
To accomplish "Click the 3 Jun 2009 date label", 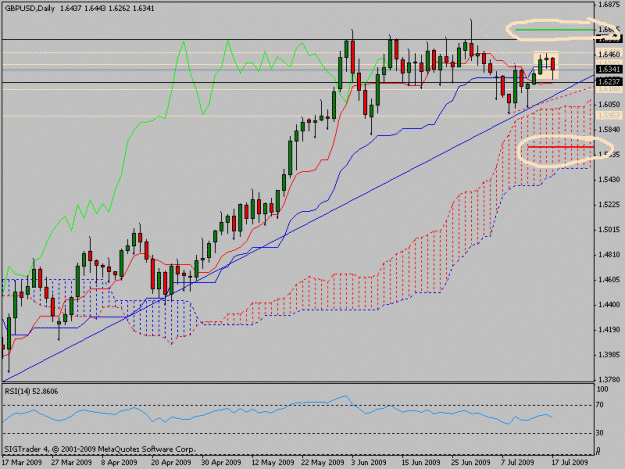I will 369,462.
